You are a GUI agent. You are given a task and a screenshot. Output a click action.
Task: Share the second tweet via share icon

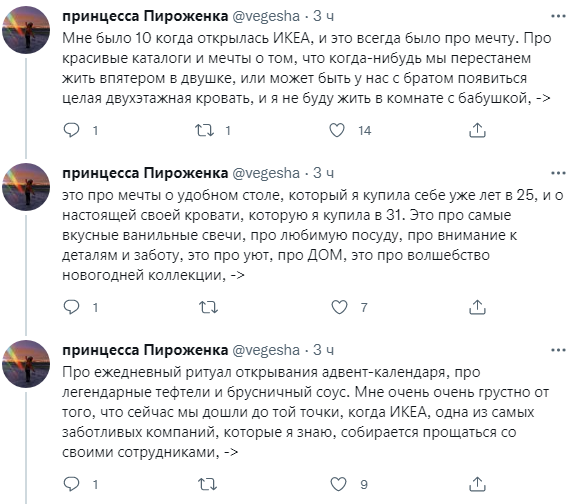click(x=477, y=307)
